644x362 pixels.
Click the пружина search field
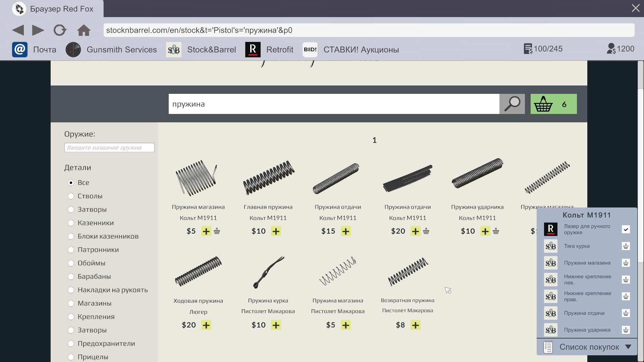334,104
